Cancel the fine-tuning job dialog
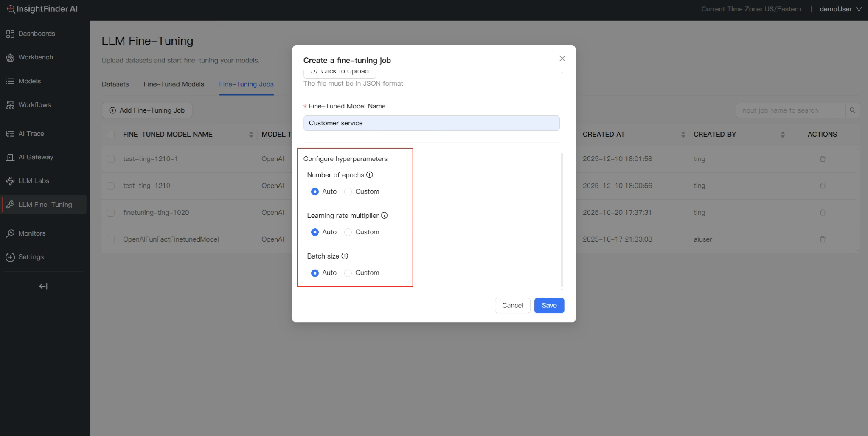The image size is (868, 436). point(512,306)
